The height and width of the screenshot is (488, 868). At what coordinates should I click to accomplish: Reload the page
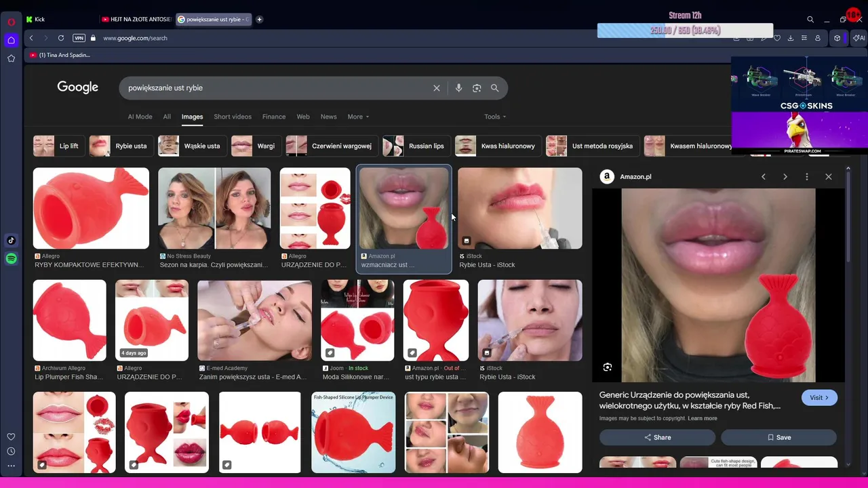click(x=61, y=38)
